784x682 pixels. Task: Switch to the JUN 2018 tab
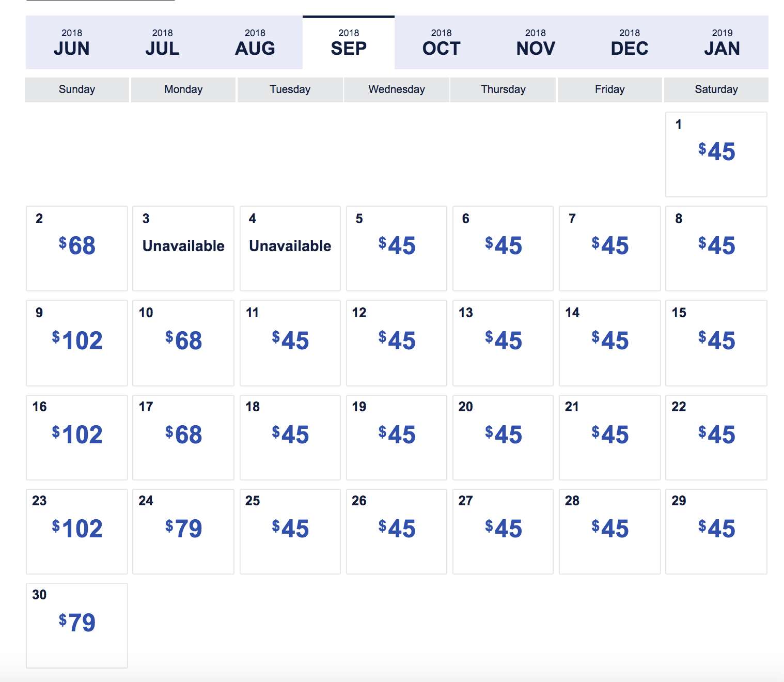point(72,43)
